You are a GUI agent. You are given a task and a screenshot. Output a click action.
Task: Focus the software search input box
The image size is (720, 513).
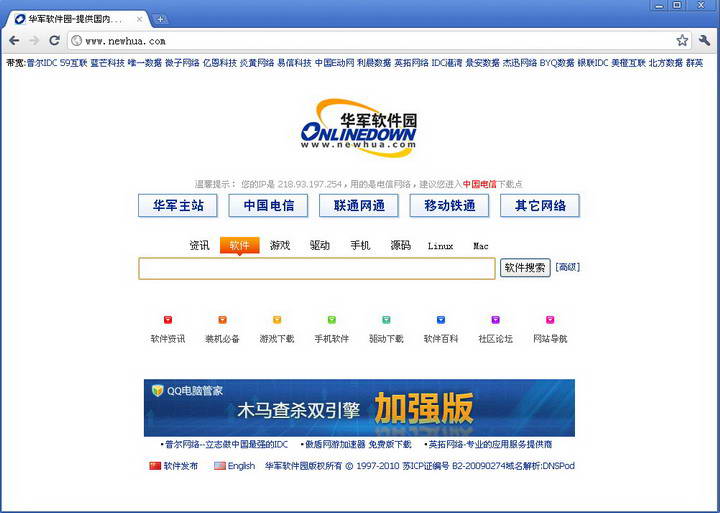click(x=317, y=268)
